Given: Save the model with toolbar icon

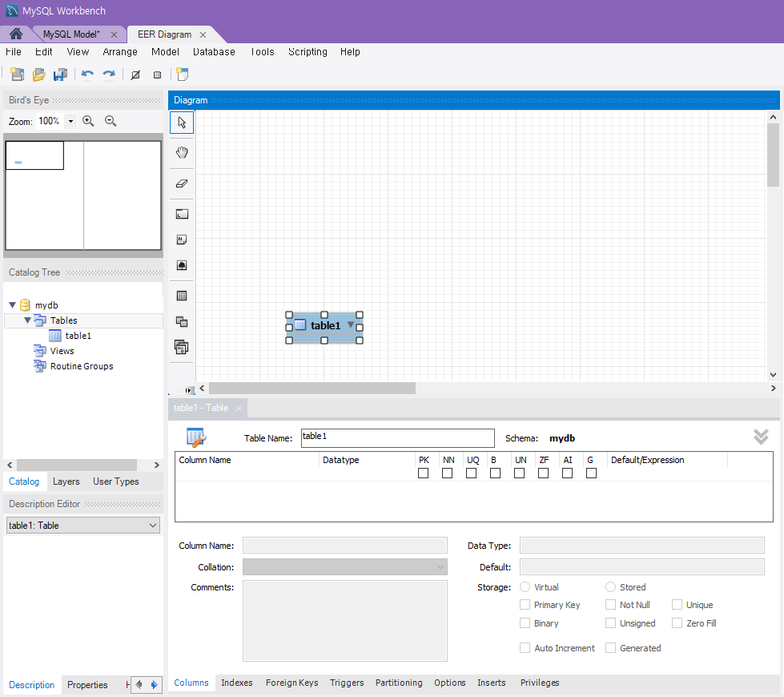Looking at the screenshot, I should pyautogui.click(x=61, y=75).
